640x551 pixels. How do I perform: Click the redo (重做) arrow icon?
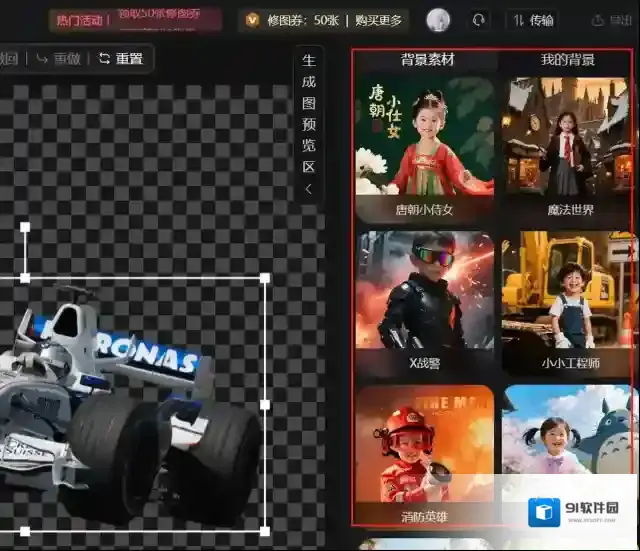[42, 59]
